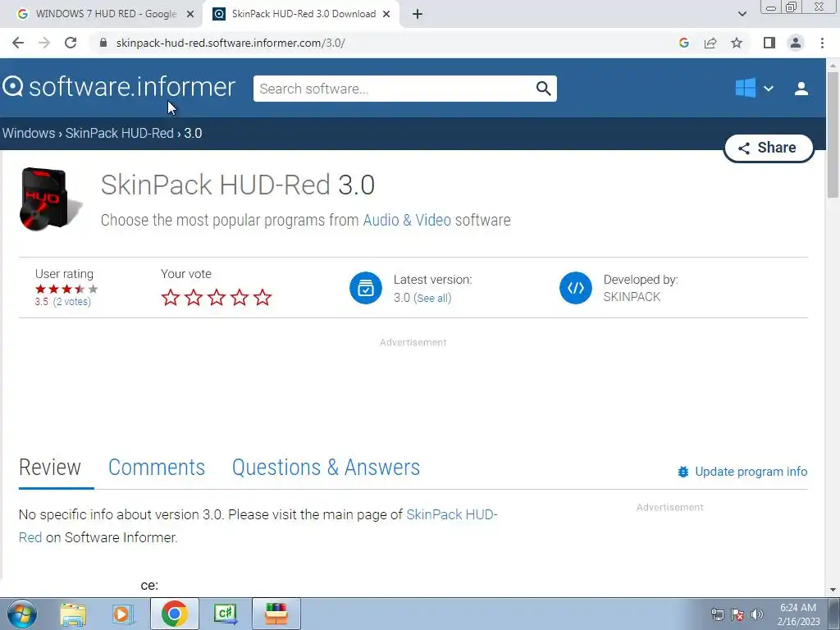Vote one star in Your vote

(x=171, y=297)
